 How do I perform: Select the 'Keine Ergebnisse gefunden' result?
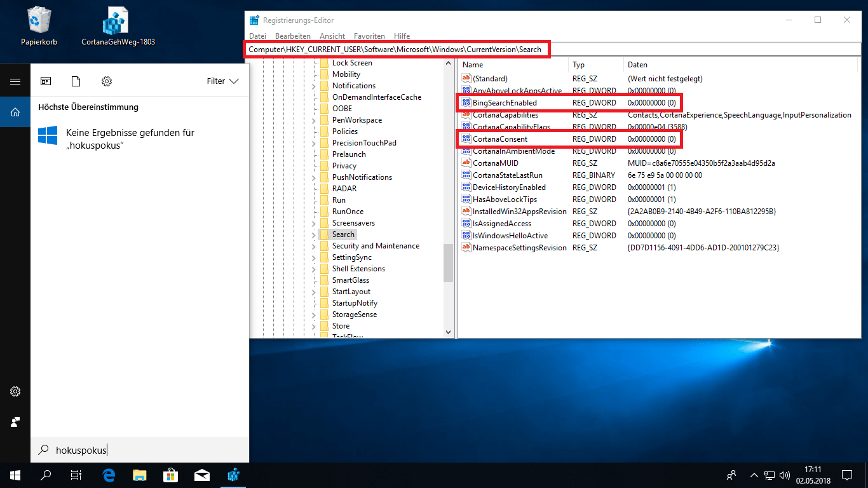140,139
